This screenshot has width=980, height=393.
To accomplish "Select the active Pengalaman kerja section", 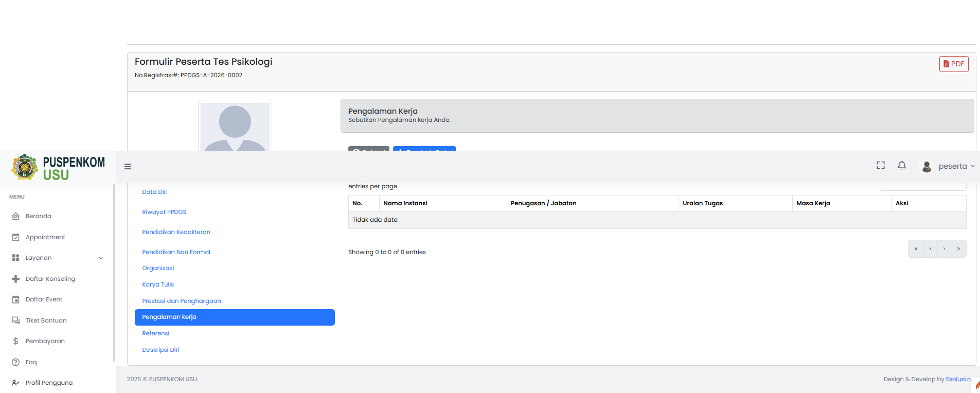I will coord(235,317).
